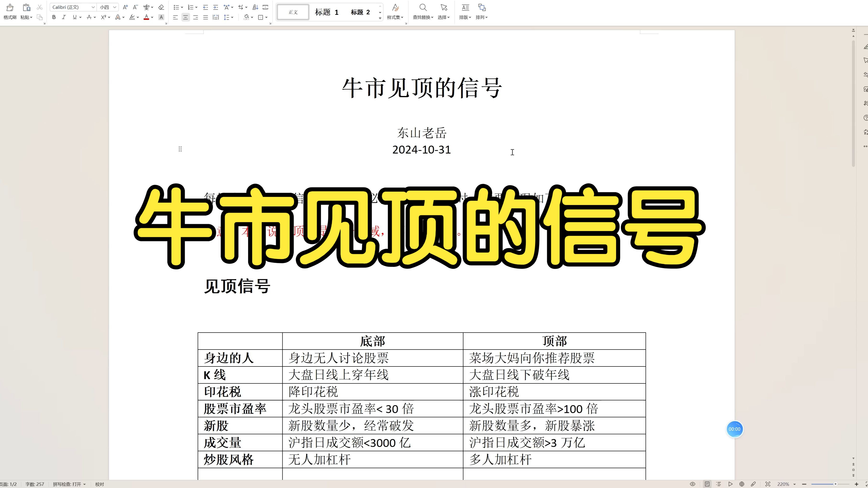This screenshot has width=868, height=488.
Task: Click the blue 00:00 recording timer
Action: tap(735, 429)
